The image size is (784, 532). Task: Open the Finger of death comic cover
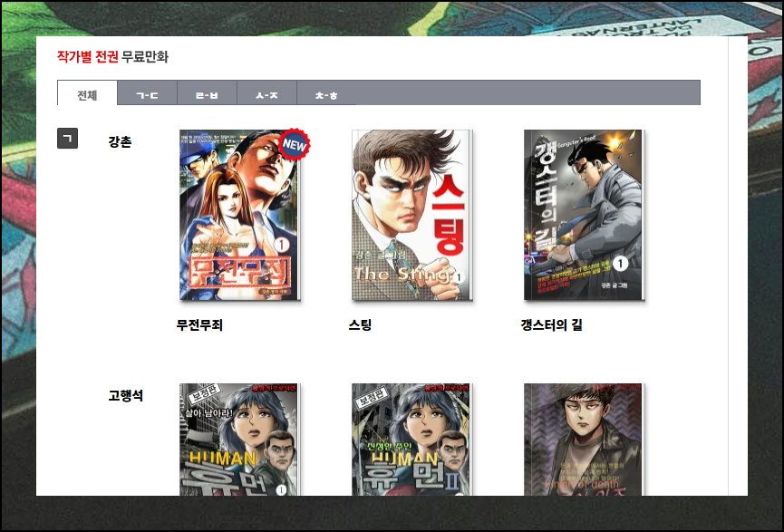(x=584, y=440)
